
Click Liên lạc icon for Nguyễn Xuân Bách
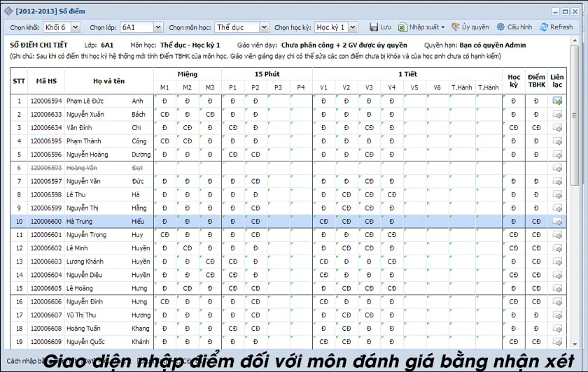[x=557, y=115]
